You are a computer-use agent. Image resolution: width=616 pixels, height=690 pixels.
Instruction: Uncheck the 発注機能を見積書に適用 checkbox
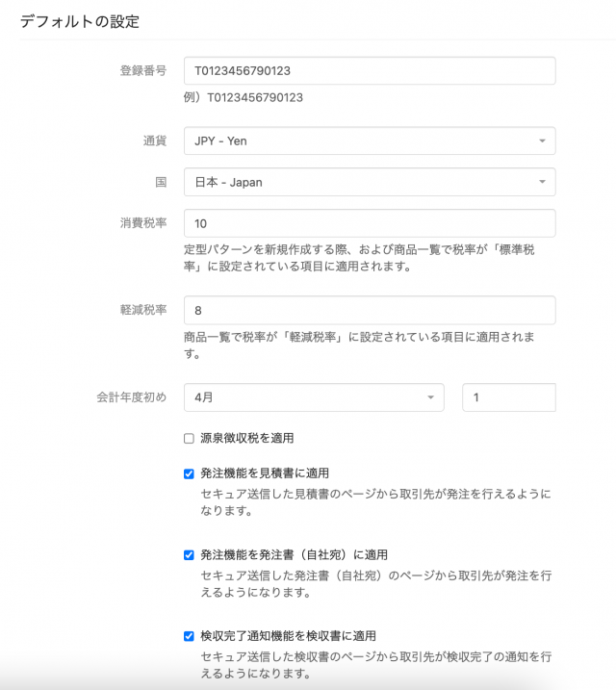[x=190, y=473]
